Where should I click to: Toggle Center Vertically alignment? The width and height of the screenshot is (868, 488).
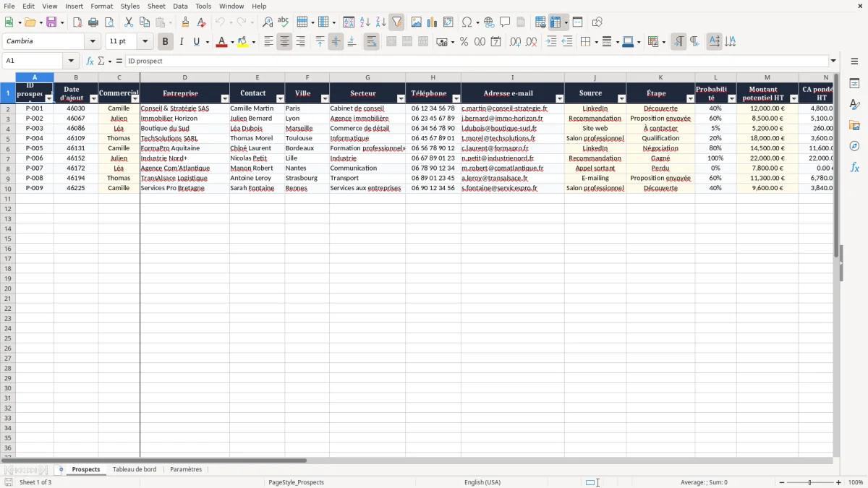[x=336, y=42]
